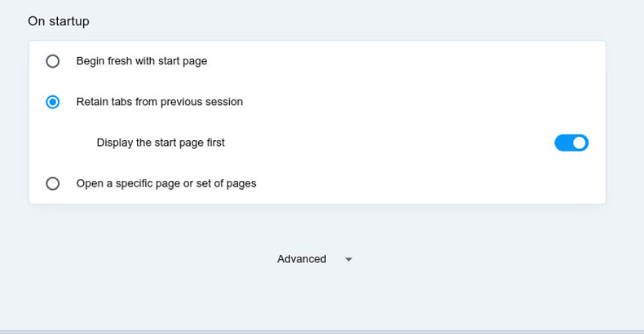
Task: Disable the 'Display the start page first' toggle
Action: coord(571,143)
